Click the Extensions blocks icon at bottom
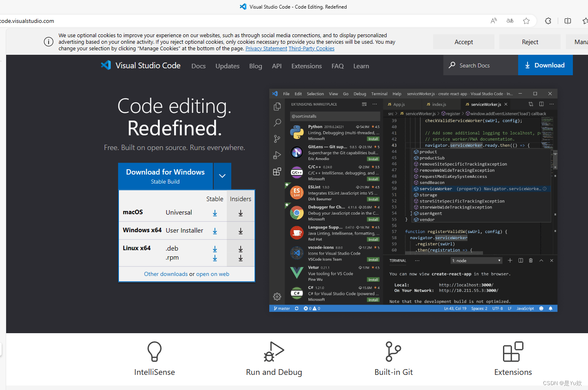The image size is (588, 390). click(513, 352)
